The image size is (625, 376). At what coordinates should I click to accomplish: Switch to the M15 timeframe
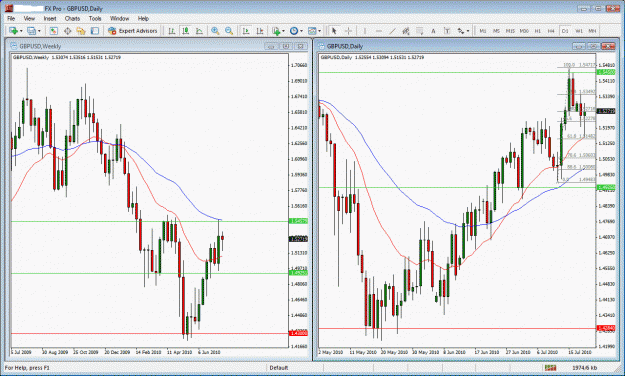[510, 31]
